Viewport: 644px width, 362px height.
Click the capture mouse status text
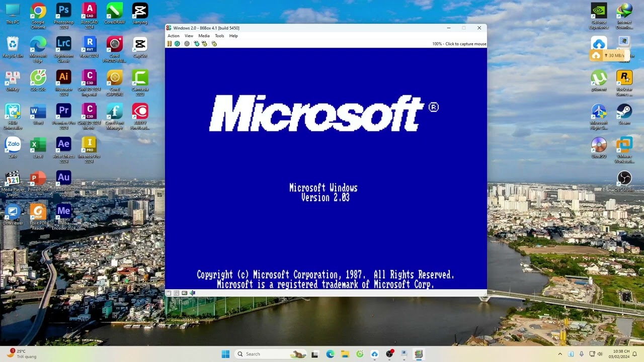459,44
